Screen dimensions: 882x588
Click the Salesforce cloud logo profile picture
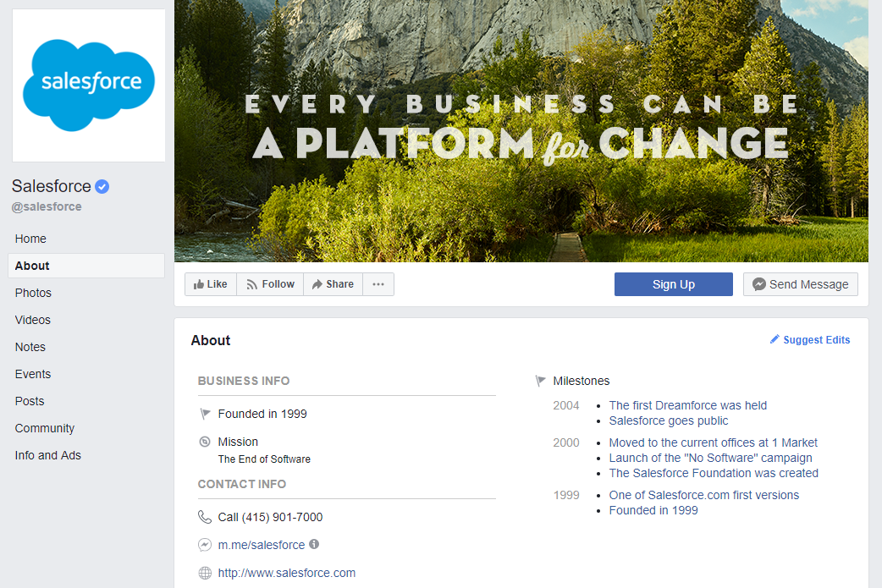(89, 85)
